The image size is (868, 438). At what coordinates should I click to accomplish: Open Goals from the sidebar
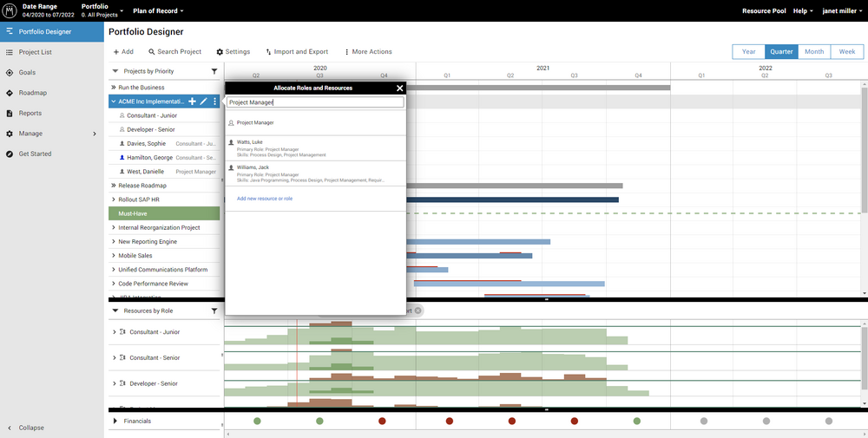(27, 72)
